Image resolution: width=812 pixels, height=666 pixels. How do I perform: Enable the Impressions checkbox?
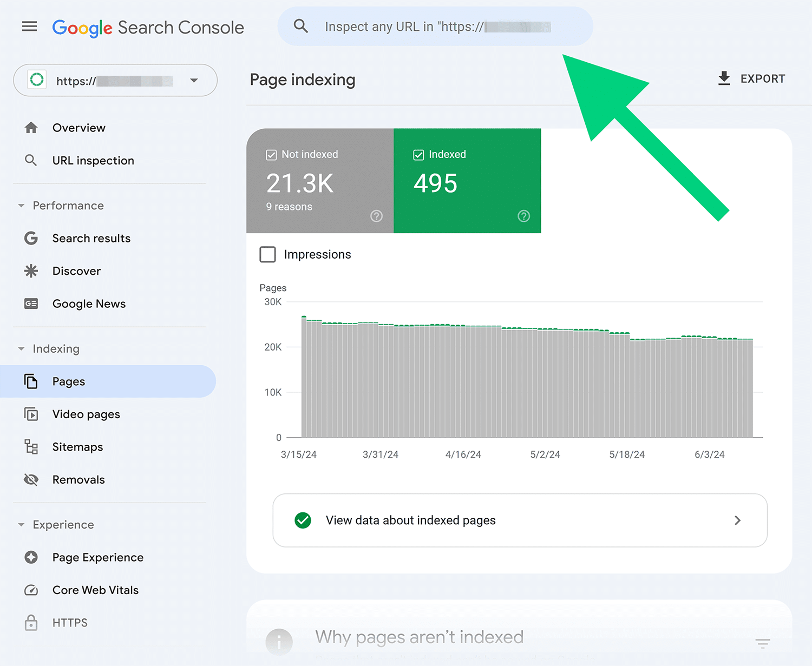click(267, 254)
